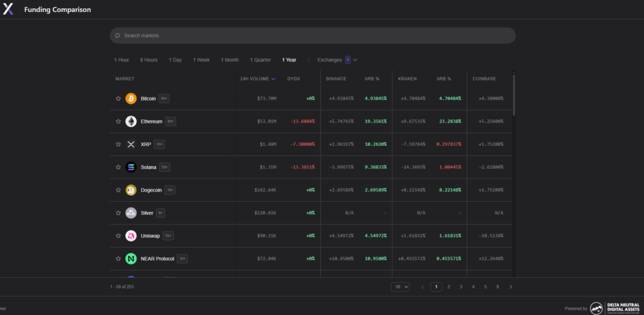
Task: Go to page 6
Action: click(497, 287)
